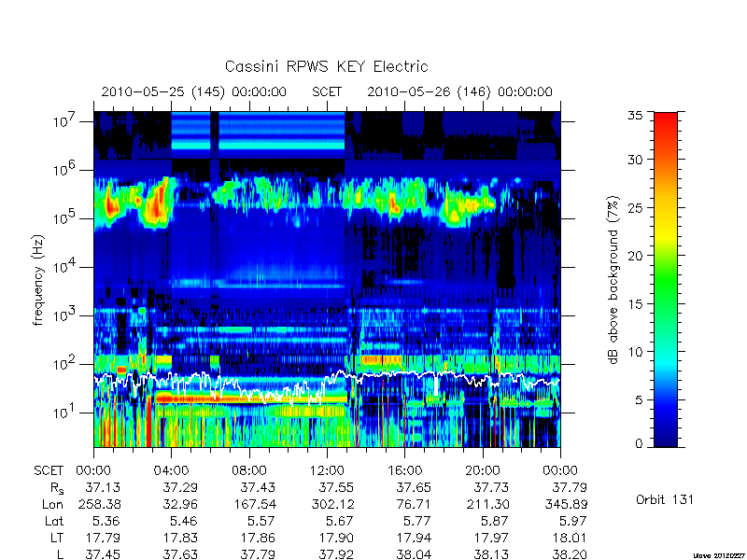Click the L value 38.20

(x=570, y=554)
